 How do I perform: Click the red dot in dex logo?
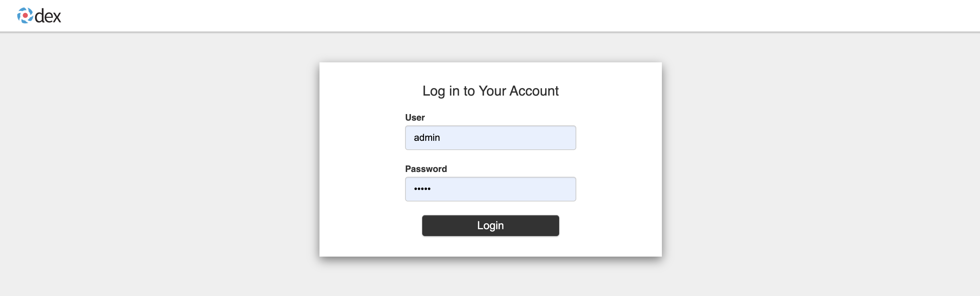click(25, 16)
